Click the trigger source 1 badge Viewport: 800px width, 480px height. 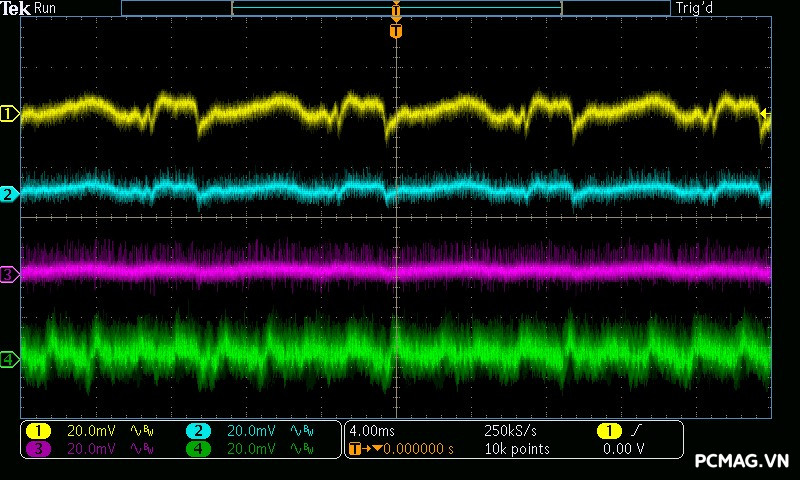[x=608, y=430]
